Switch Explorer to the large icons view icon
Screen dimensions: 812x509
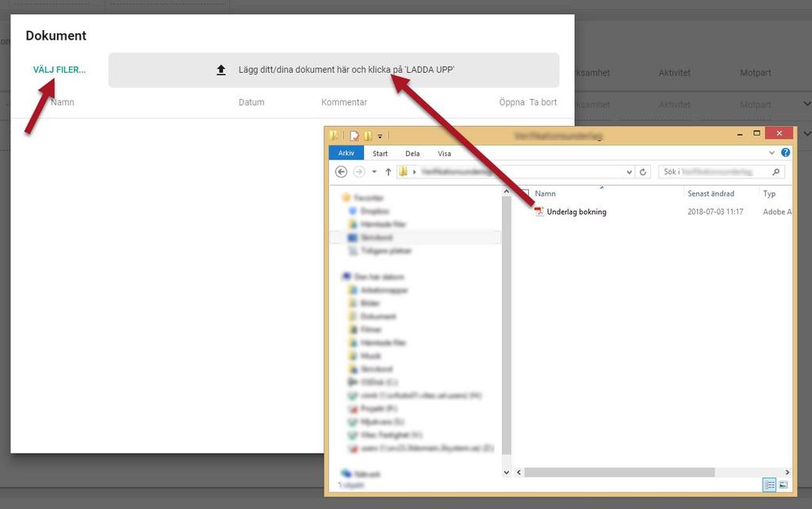tap(783, 484)
